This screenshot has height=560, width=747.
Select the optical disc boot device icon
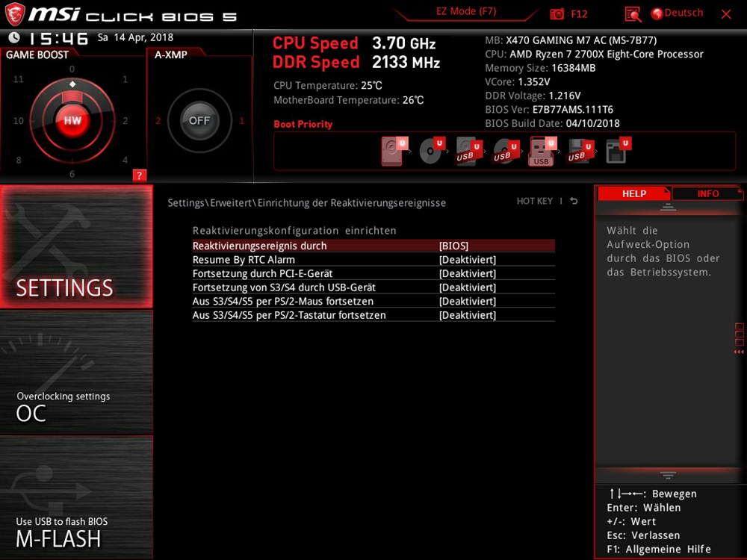point(430,152)
